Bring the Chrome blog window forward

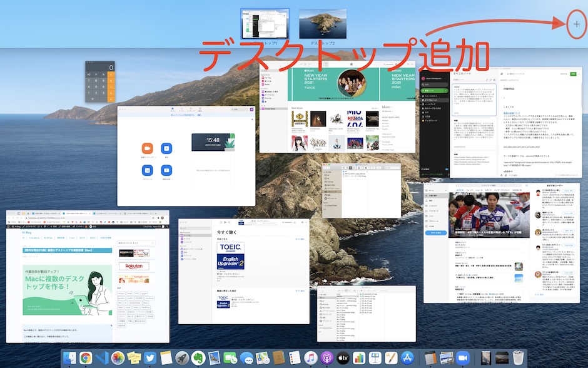point(88,277)
